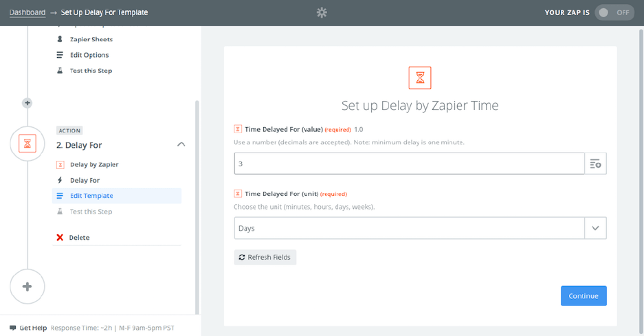Click the delay value input field
This screenshot has height=336, width=644.
point(409,164)
